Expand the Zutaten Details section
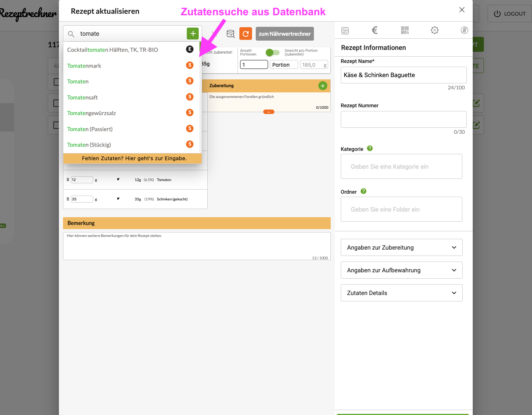The image size is (532, 415). tap(402, 293)
